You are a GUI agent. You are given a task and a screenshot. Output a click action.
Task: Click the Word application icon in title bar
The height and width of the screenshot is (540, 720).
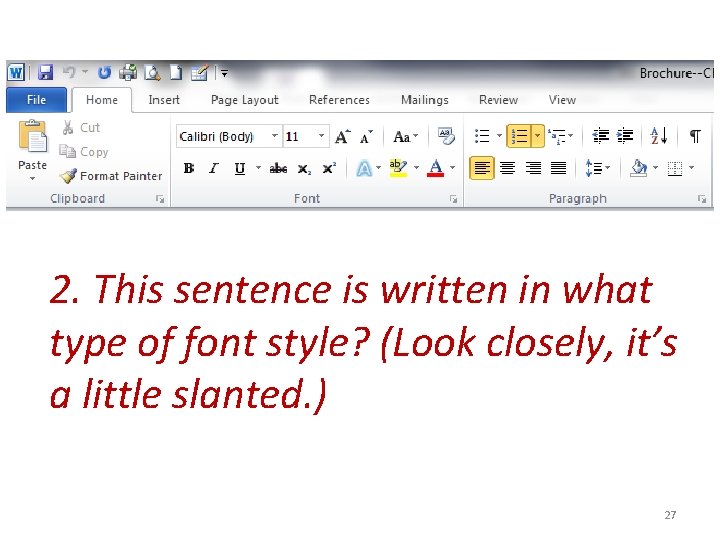pyautogui.click(x=16, y=73)
